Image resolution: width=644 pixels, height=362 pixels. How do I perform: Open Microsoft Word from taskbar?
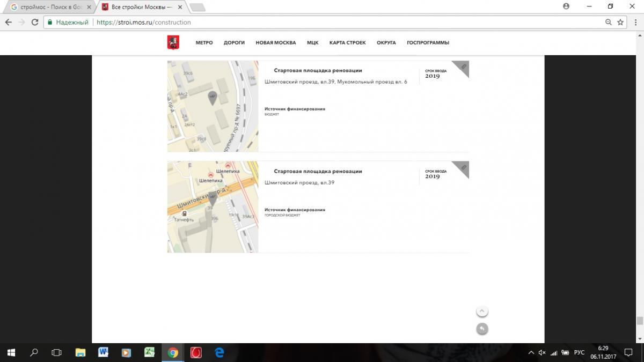(104, 352)
